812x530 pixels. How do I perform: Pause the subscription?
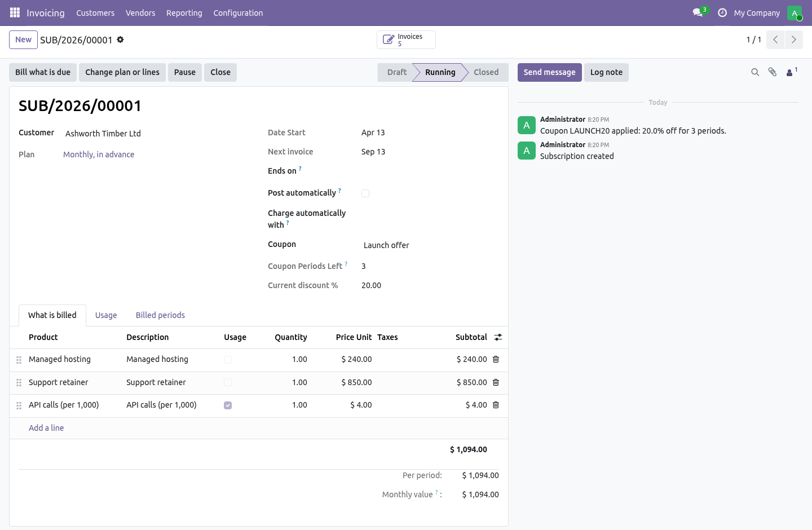tap(185, 72)
